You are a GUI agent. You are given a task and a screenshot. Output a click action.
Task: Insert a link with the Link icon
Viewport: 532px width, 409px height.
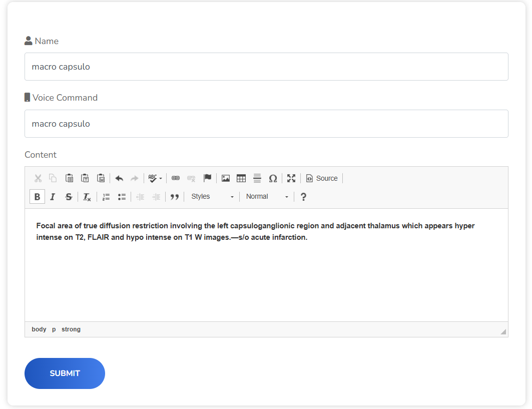tap(176, 178)
